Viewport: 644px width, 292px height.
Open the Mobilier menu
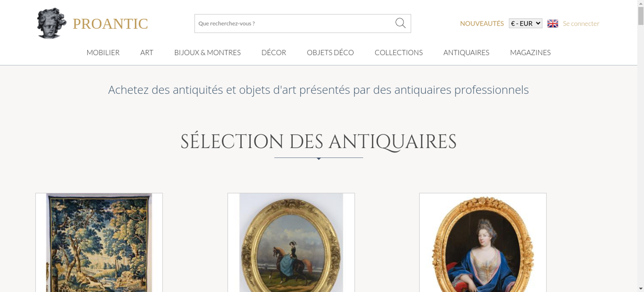pyautogui.click(x=103, y=52)
